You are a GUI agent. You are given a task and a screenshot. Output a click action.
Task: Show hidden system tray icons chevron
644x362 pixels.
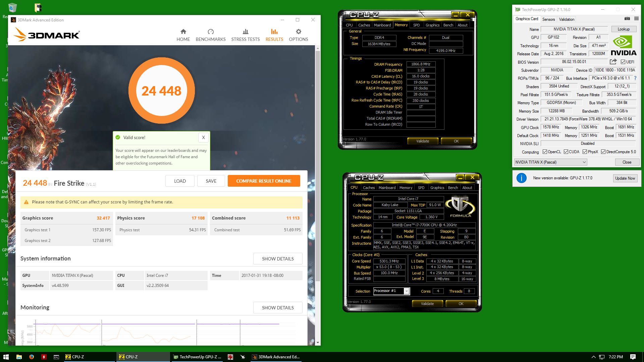pos(593,357)
